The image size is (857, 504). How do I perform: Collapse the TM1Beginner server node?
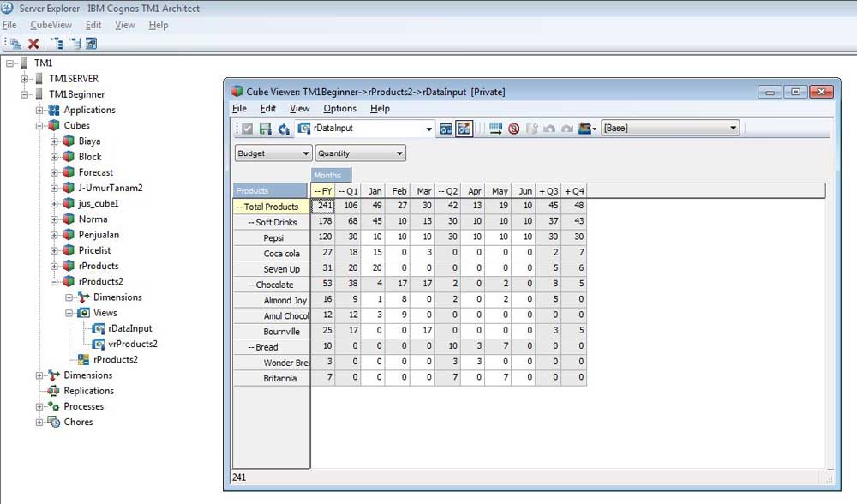point(25,94)
